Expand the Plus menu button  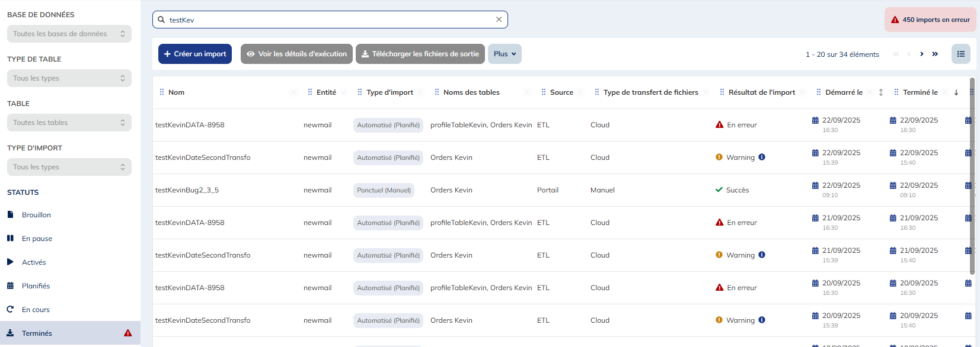coord(505,54)
